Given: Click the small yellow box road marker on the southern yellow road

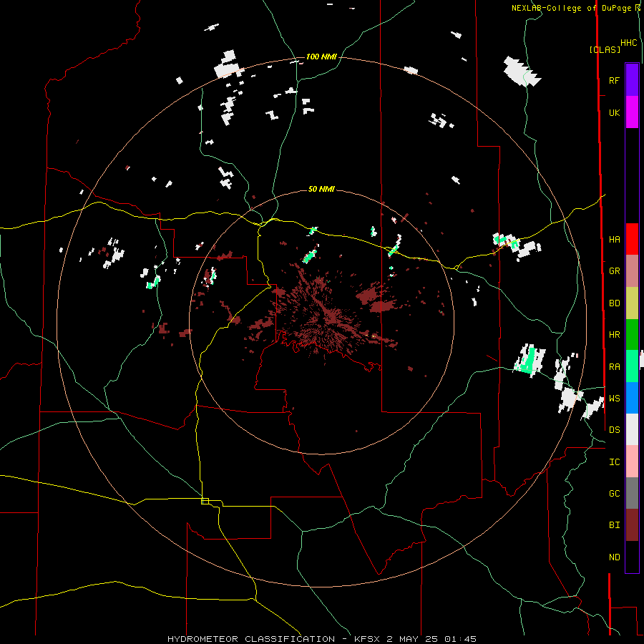Looking at the screenshot, I should pyautogui.click(x=205, y=501).
